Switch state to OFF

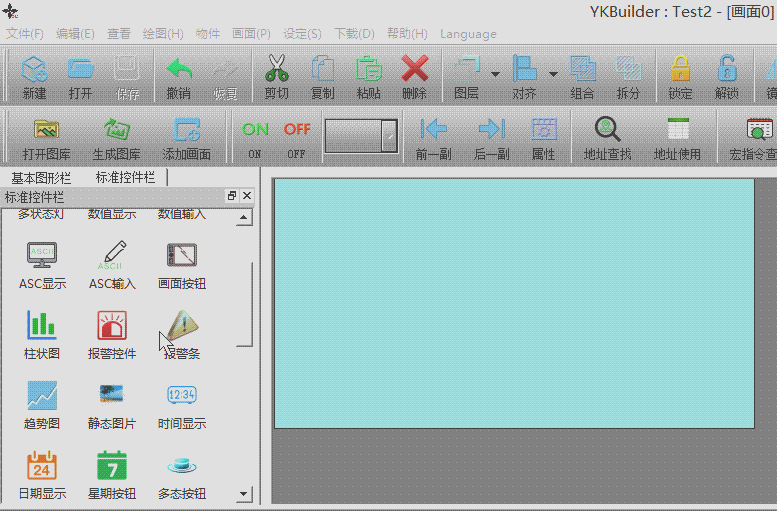tap(297, 136)
